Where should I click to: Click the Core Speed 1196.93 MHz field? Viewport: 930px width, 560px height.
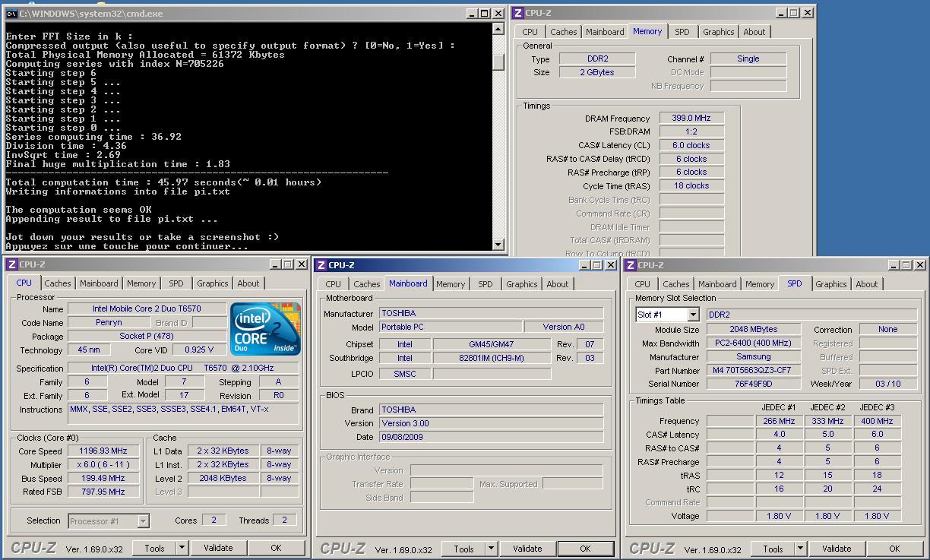[103, 451]
